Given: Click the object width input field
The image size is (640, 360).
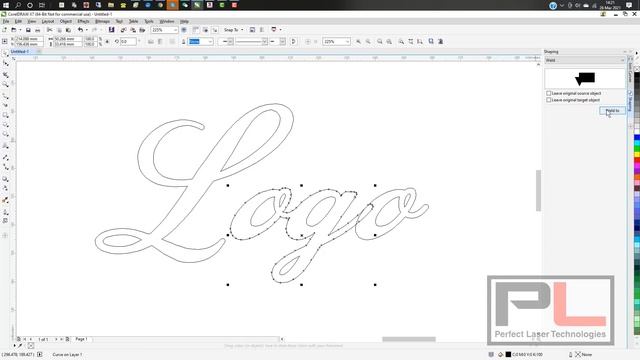Looking at the screenshot, I should pos(68,39).
